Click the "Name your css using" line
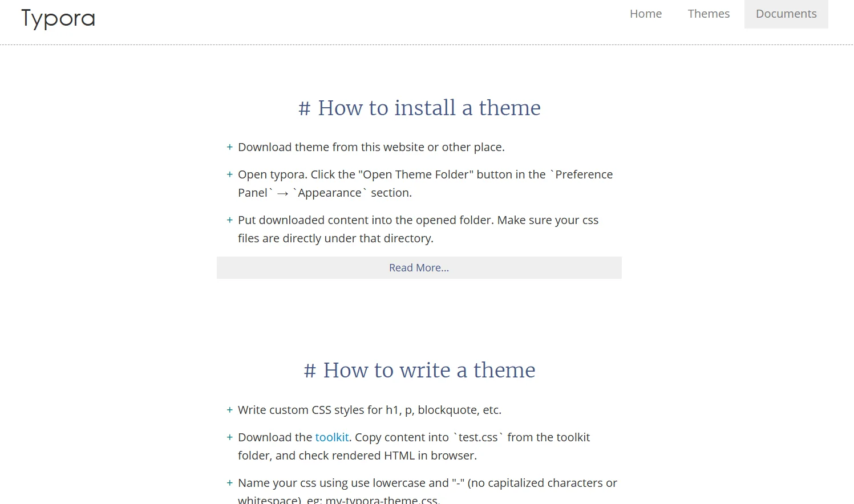The height and width of the screenshot is (504, 854). [x=427, y=483]
